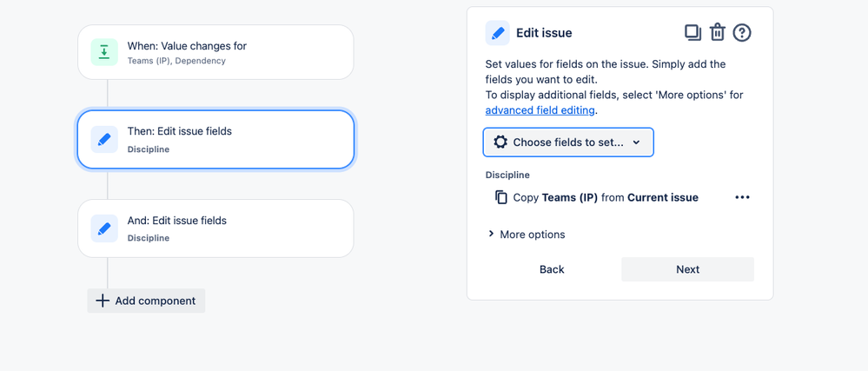Image resolution: width=868 pixels, height=371 pixels.
Task: Open help for Edit issue action
Action: coord(742,33)
